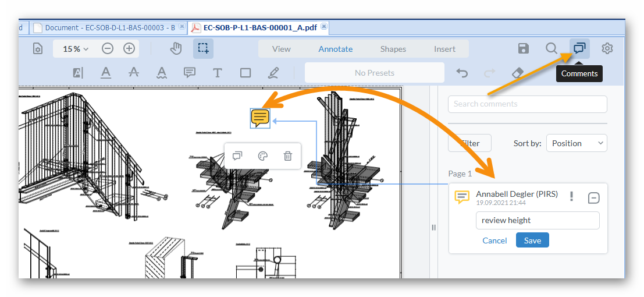This screenshot has height=297, width=644.
Task: Open the Sort by Position dropdown
Action: [577, 143]
